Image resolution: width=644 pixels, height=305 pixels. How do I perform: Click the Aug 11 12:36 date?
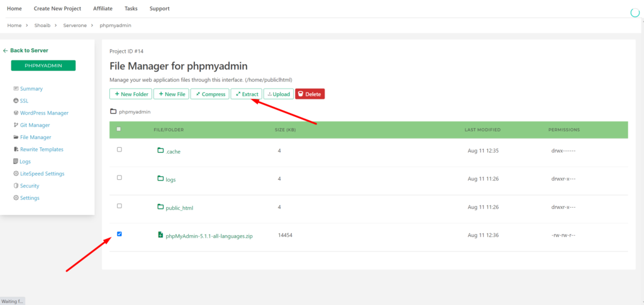click(x=483, y=235)
